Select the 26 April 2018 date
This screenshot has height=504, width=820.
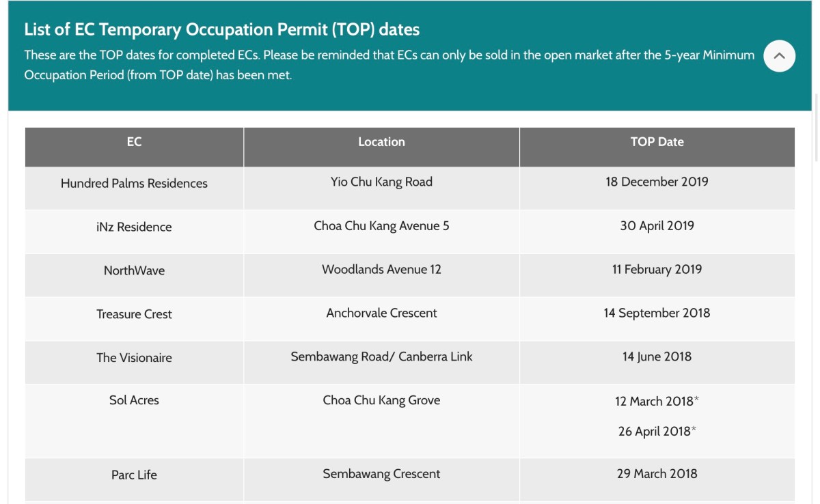pyautogui.click(x=654, y=431)
